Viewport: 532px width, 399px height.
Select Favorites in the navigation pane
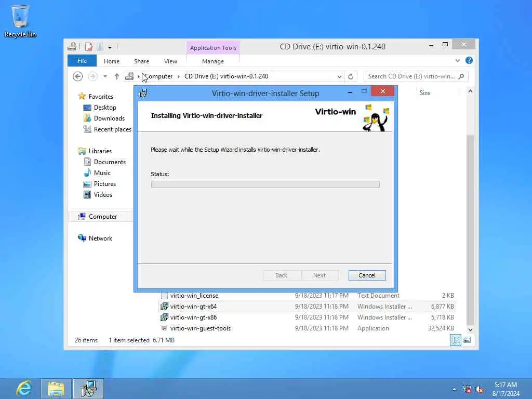point(101,96)
